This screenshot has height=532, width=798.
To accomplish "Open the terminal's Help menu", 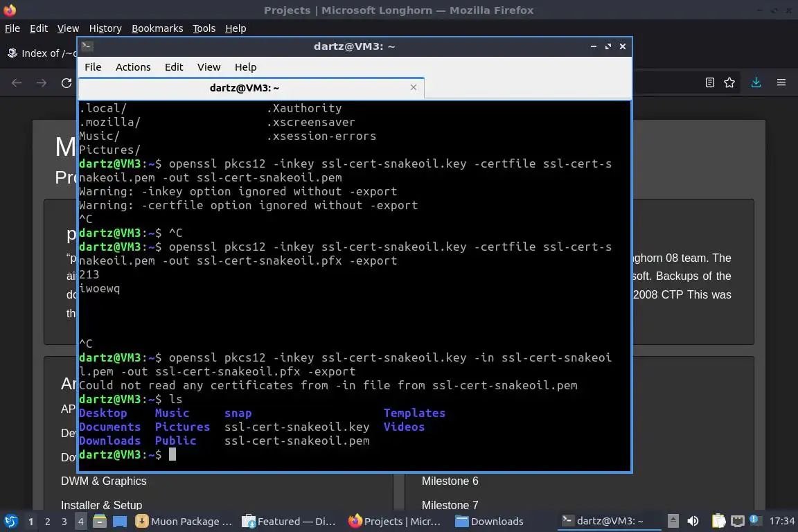I will tap(245, 67).
